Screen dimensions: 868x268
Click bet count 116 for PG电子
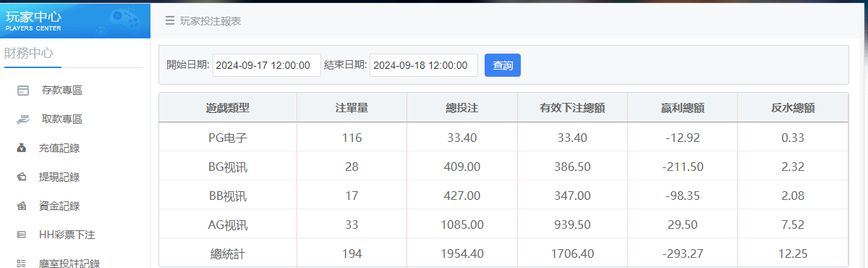tap(352, 138)
